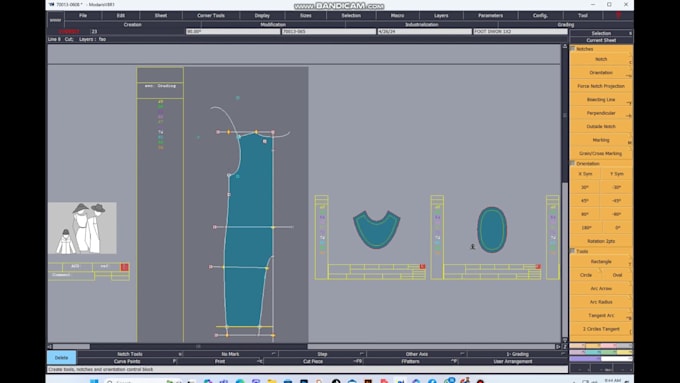Select the Circle tool
Viewport: 680px width, 383px height.
586,275
